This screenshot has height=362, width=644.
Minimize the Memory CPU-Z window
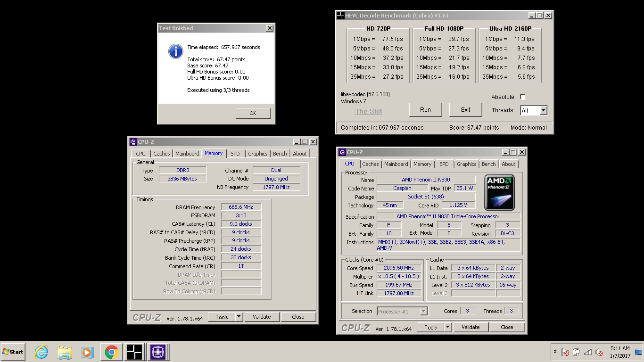pos(297,142)
